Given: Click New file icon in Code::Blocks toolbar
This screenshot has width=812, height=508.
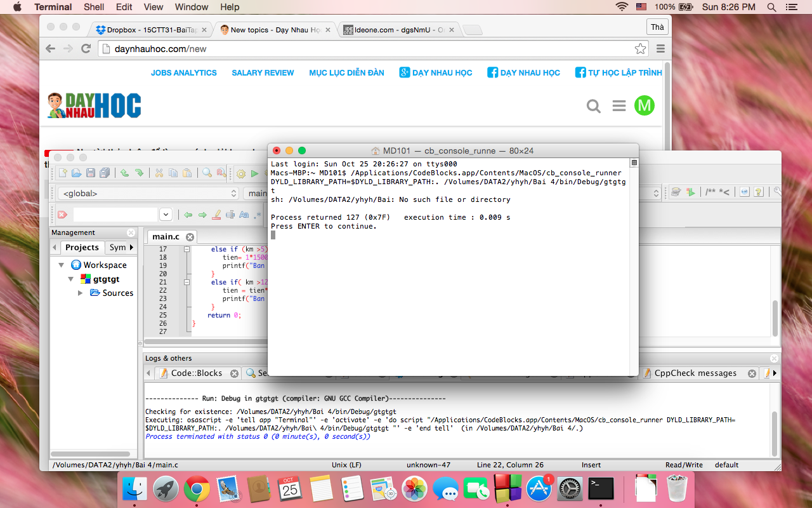Looking at the screenshot, I should click(x=63, y=173).
